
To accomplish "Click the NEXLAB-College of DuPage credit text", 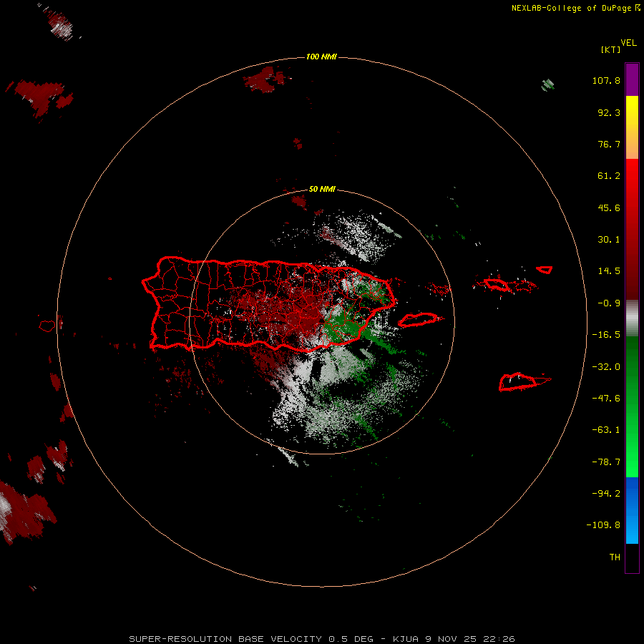I will pyautogui.click(x=575, y=8).
